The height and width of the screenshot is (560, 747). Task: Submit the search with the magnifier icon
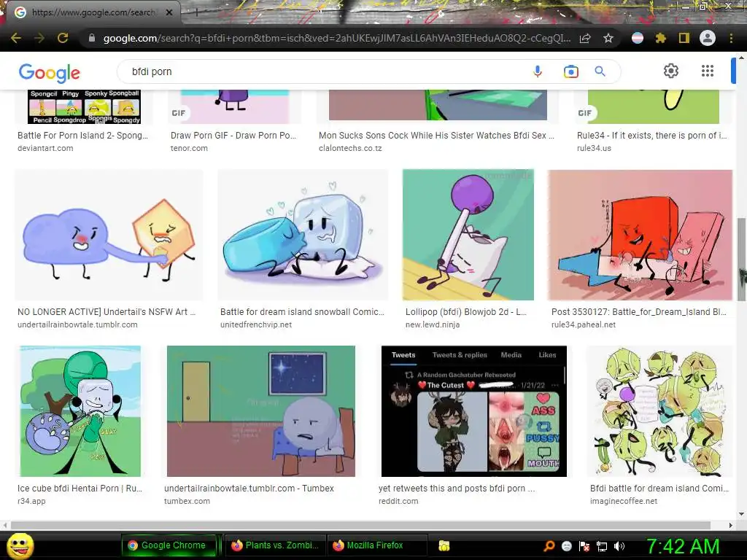pos(600,71)
